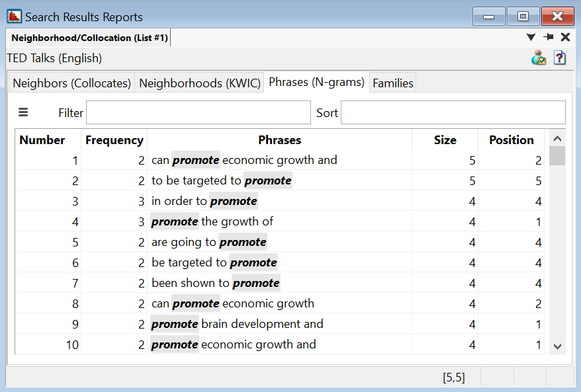Pin the Neighborhood/Collocation panel
This screenshot has width=581, height=392.
coord(549,38)
